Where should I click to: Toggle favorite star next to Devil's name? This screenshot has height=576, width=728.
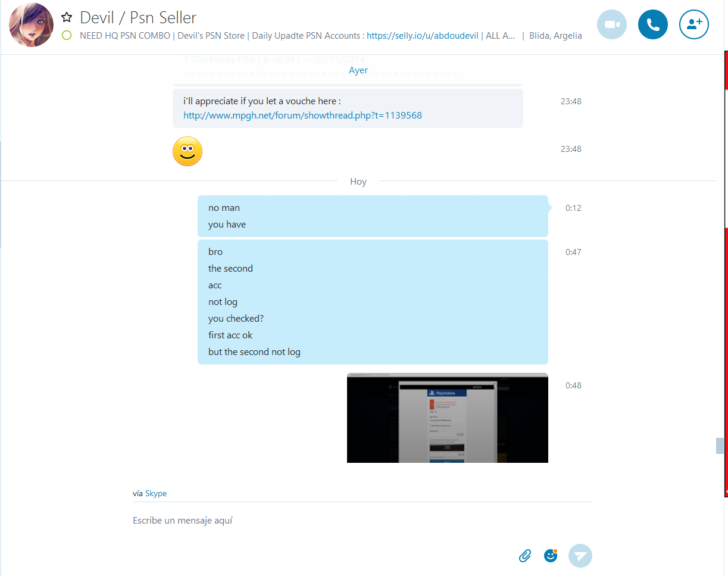pos(67,17)
